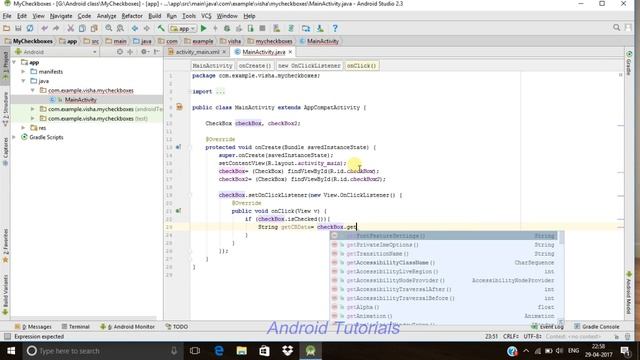Open the Refactor menu
The height and width of the screenshot is (360, 640).
pos(132,16)
